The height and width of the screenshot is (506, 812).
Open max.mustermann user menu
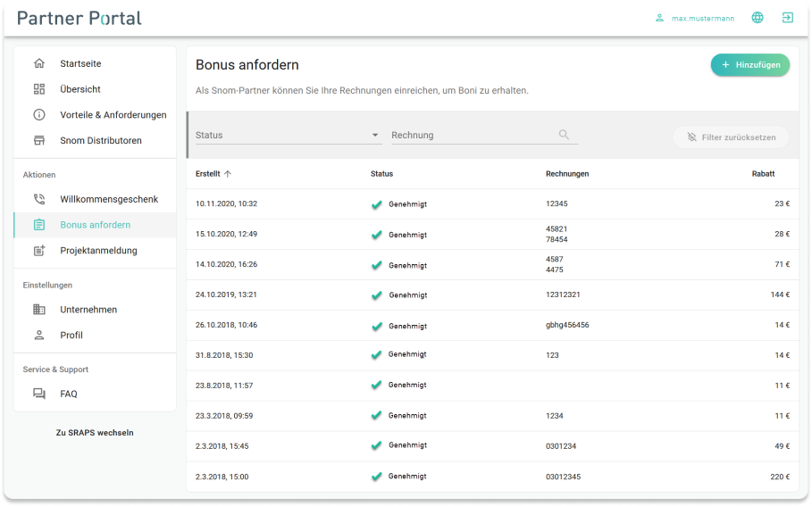695,18
